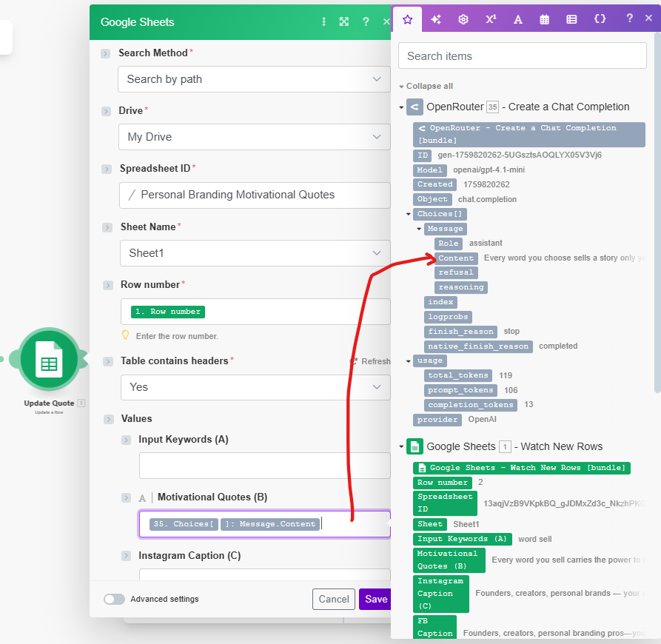Click the Google Sheets Watch New Rows icon

pos(415,446)
